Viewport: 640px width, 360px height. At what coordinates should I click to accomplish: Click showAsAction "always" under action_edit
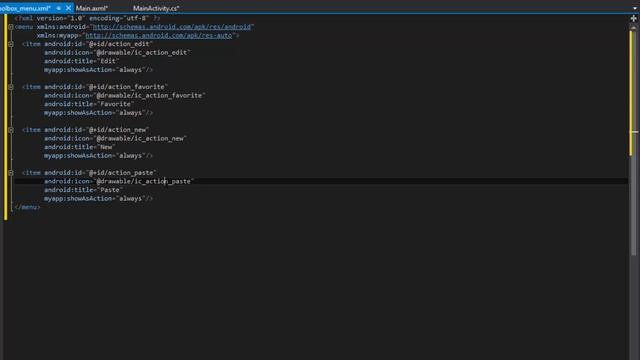point(130,70)
